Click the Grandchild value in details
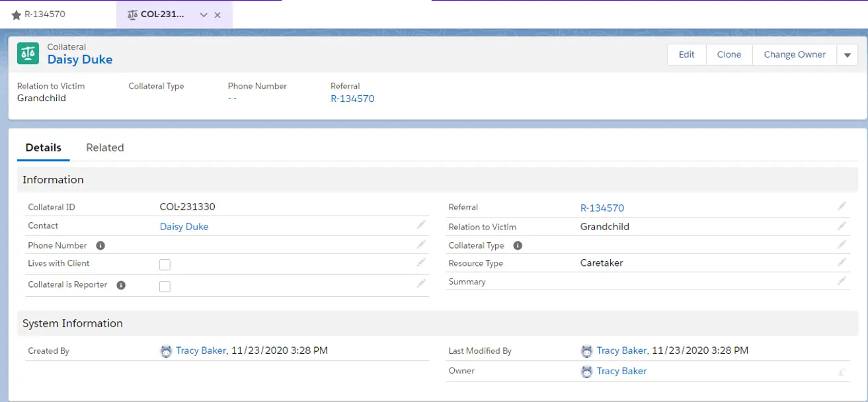Viewport: 868px width, 402px height. pyautogui.click(x=605, y=227)
